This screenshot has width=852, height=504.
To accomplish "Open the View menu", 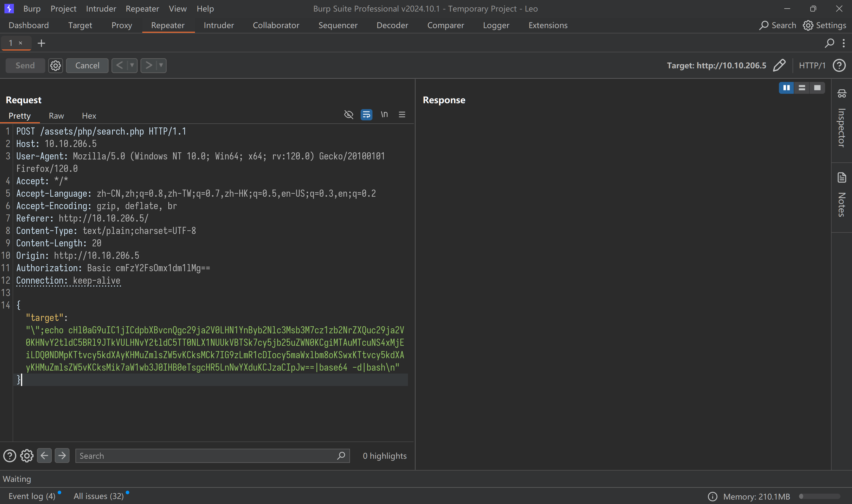I will 177,9.
